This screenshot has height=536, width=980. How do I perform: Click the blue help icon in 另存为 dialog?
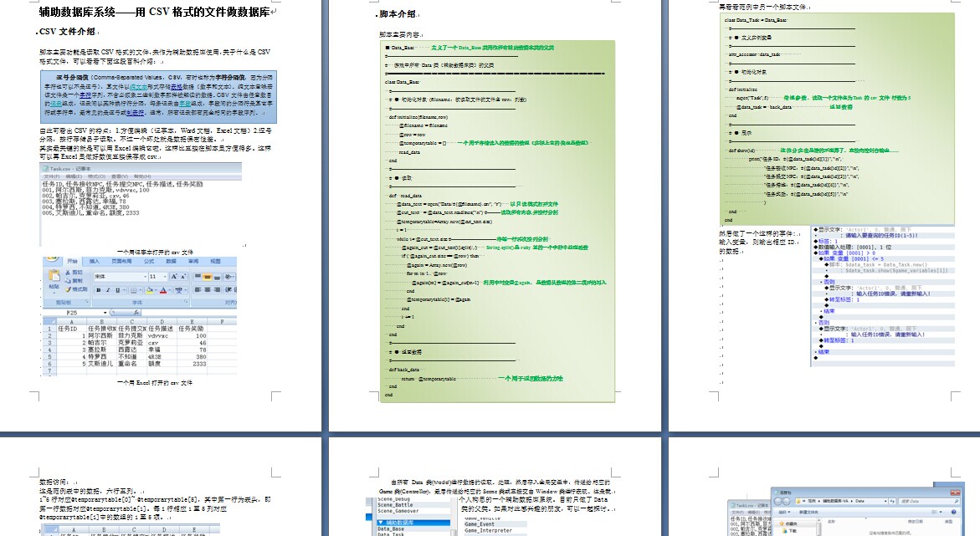pos(953,512)
